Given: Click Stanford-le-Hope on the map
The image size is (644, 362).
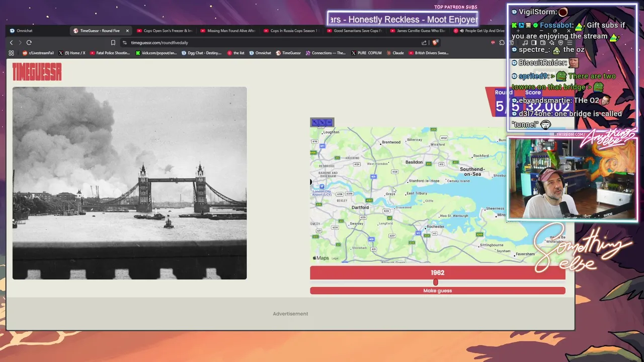Looking at the screenshot, I should click(x=424, y=180).
